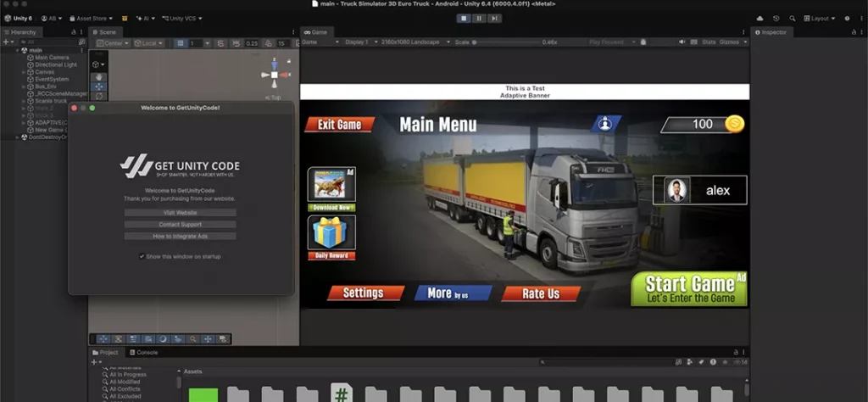
Task: Click the Rate Us button
Action: tap(540, 293)
